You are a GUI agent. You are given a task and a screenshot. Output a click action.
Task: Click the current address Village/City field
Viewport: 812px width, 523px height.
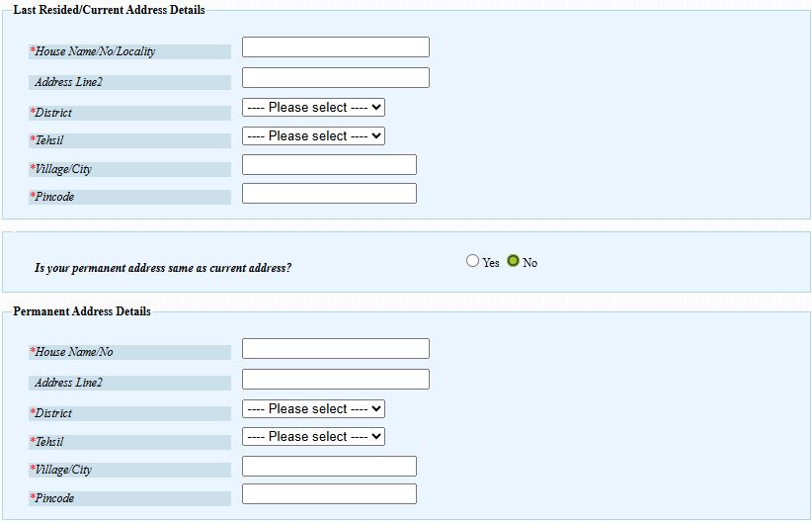[329, 165]
